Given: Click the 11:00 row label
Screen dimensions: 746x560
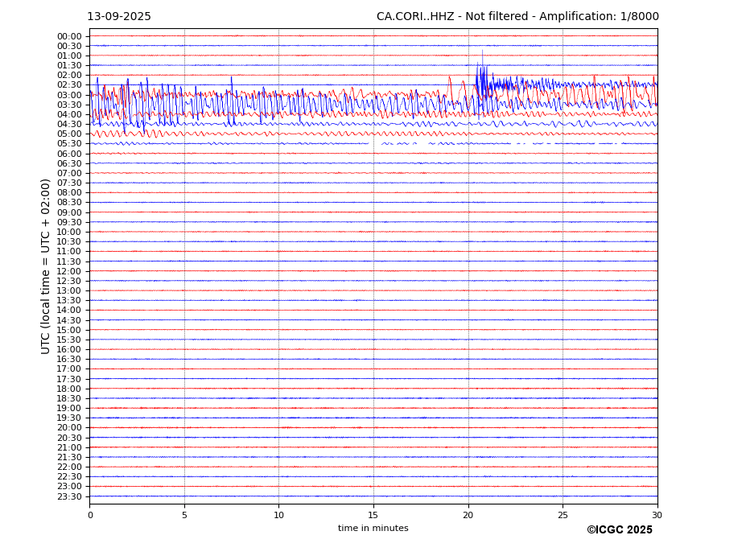Looking at the screenshot, I should tap(69, 252).
